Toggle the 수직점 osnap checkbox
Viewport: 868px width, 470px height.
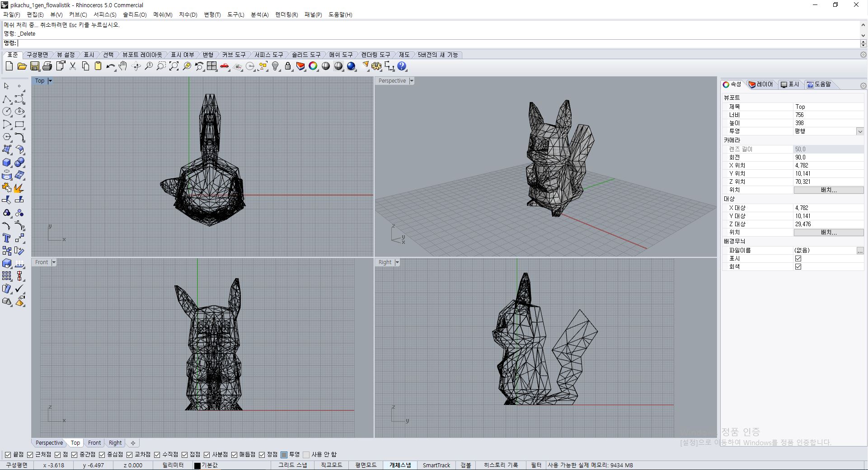tap(157, 455)
